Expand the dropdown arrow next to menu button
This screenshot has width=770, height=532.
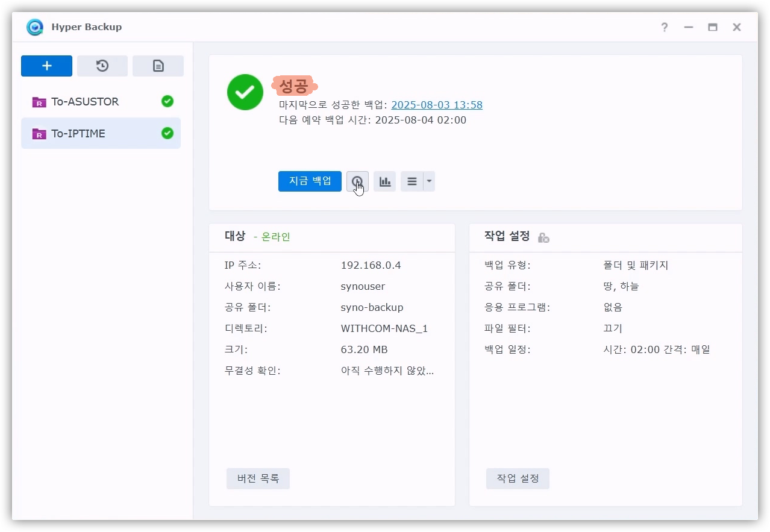click(x=429, y=181)
